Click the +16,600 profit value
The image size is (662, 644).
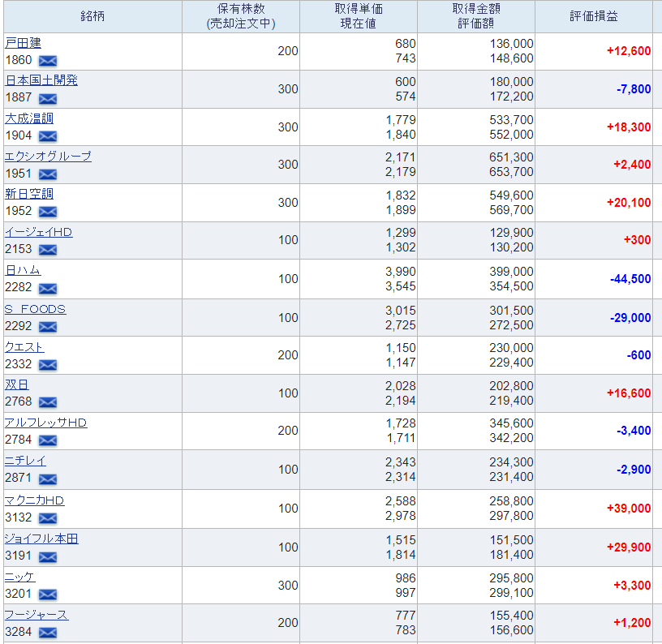(629, 393)
